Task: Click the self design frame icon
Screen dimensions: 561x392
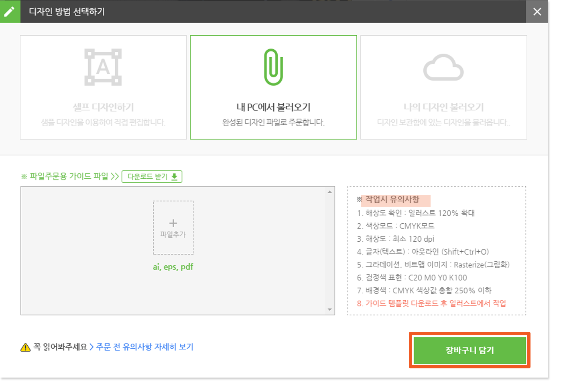Action: [103, 67]
